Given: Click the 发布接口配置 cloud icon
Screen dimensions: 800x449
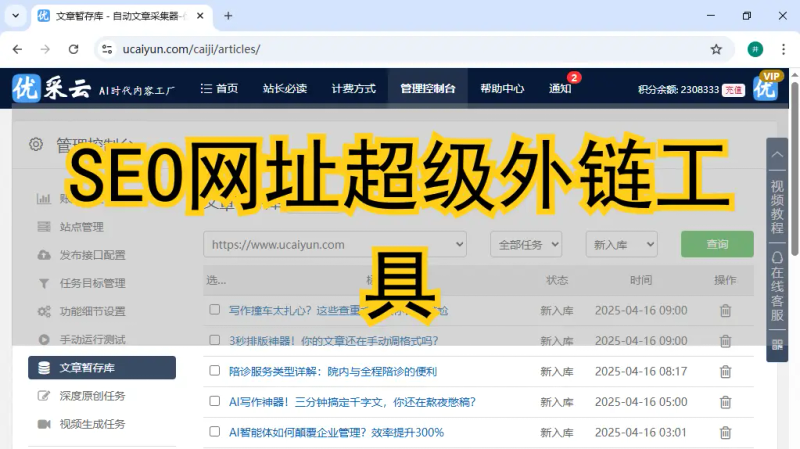Looking at the screenshot, I should [x=44, y=255].
